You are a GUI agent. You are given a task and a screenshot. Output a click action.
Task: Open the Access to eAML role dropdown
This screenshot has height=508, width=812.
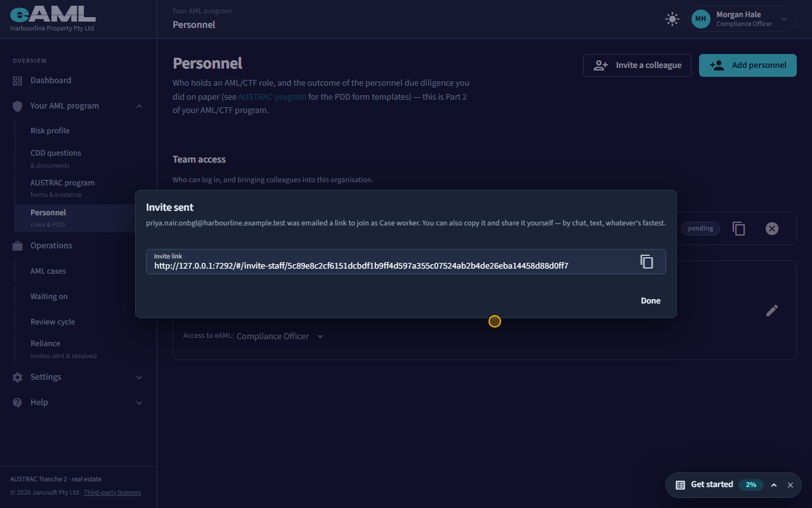[280, 337]
